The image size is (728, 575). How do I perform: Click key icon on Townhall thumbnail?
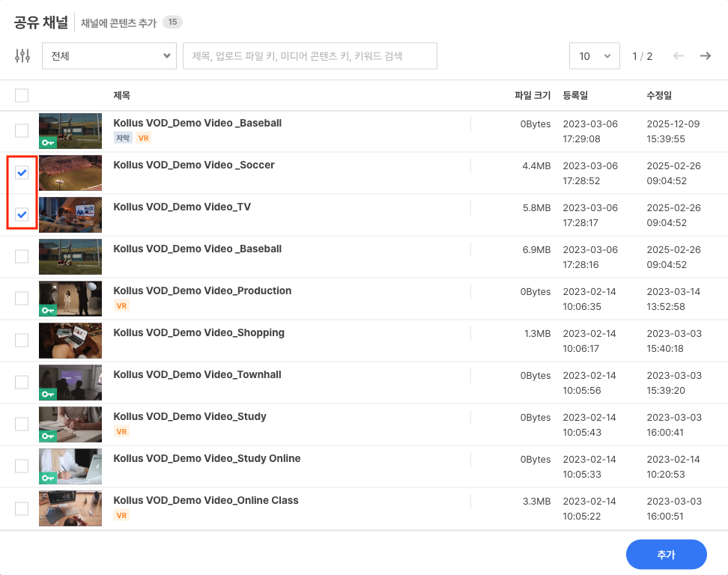coord(48,394)
